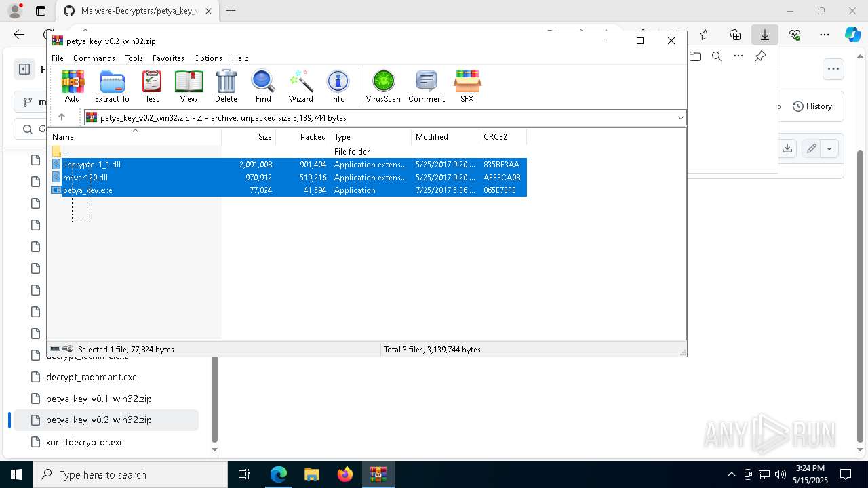This screenshot has width=868, height=488.
Task: Click the 2,091,008 size cell
Action: point(256,165)
